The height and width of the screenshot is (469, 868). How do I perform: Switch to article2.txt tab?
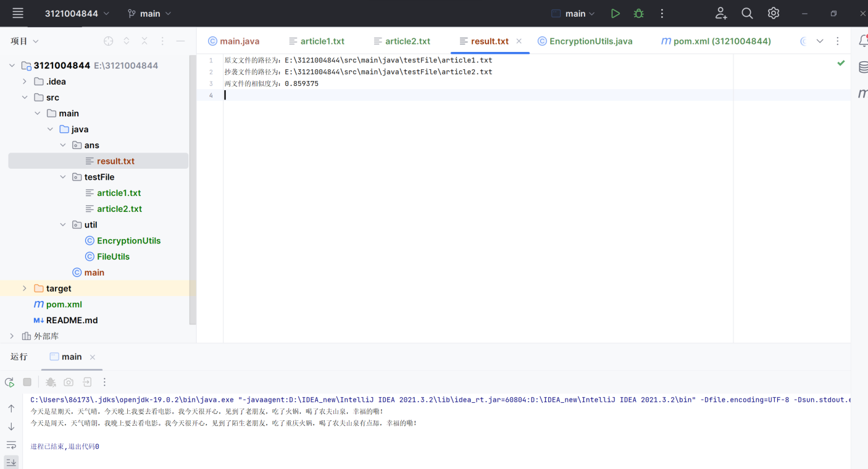point(402,41)
